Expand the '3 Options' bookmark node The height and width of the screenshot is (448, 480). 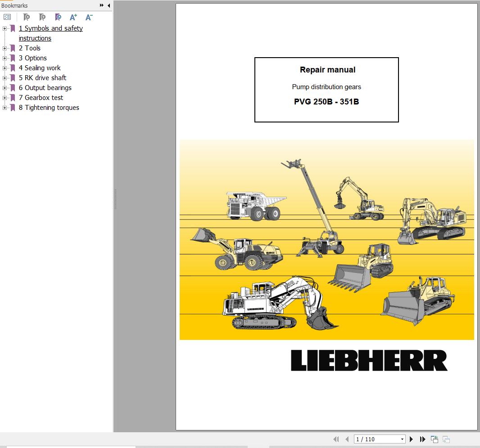click(x=5, y=58)
